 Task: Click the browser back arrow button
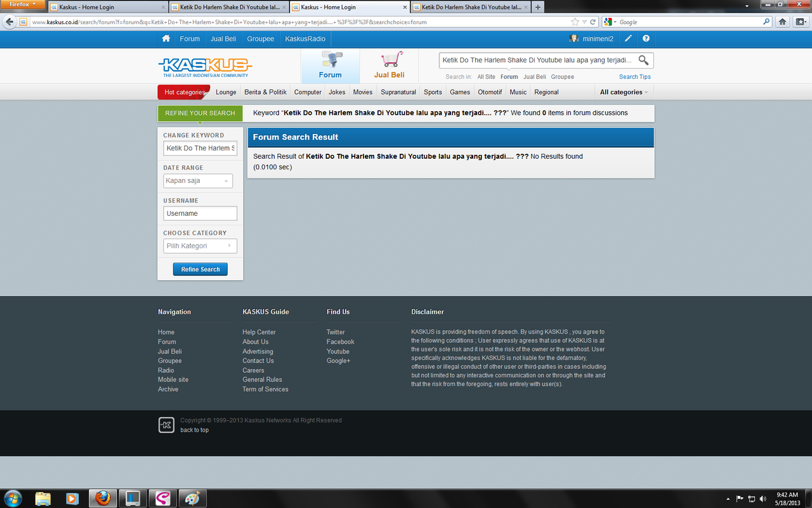tap(10, 22)
